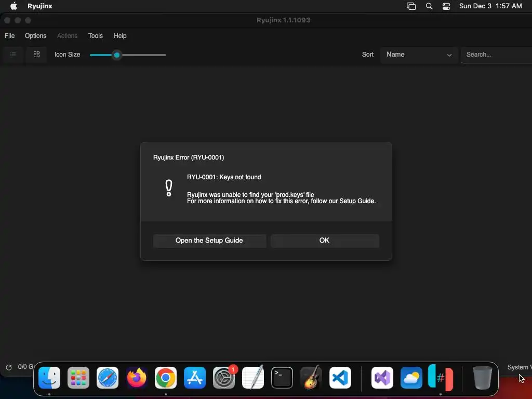Click the Stage Manager windows icon in menu bar

411,6
